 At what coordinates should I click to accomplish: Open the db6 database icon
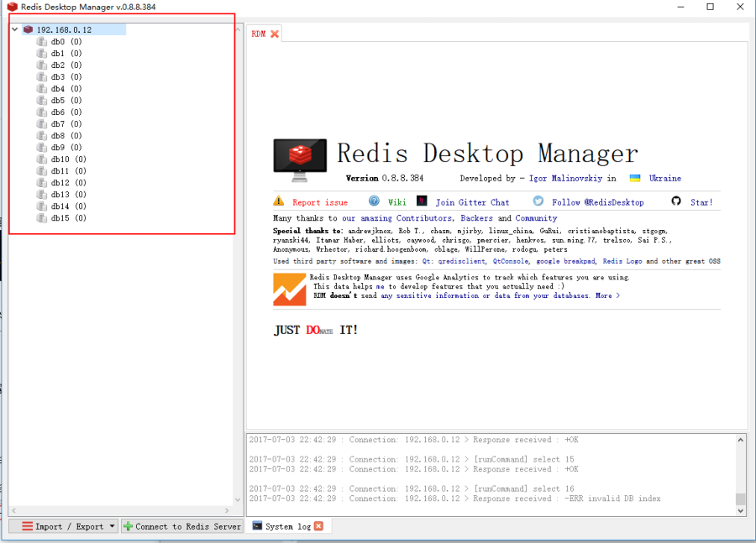tap(42, 112)
